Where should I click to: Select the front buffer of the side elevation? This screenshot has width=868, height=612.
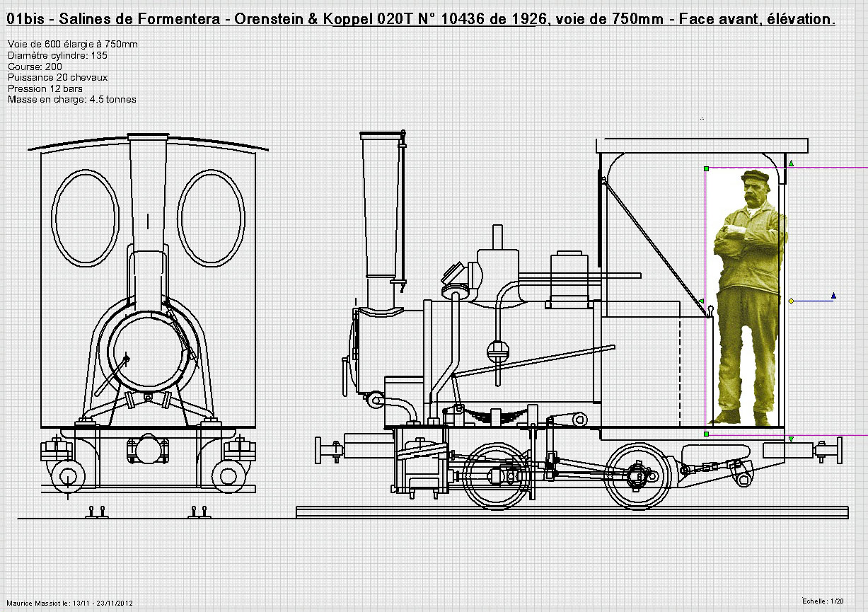pos(331,450)
